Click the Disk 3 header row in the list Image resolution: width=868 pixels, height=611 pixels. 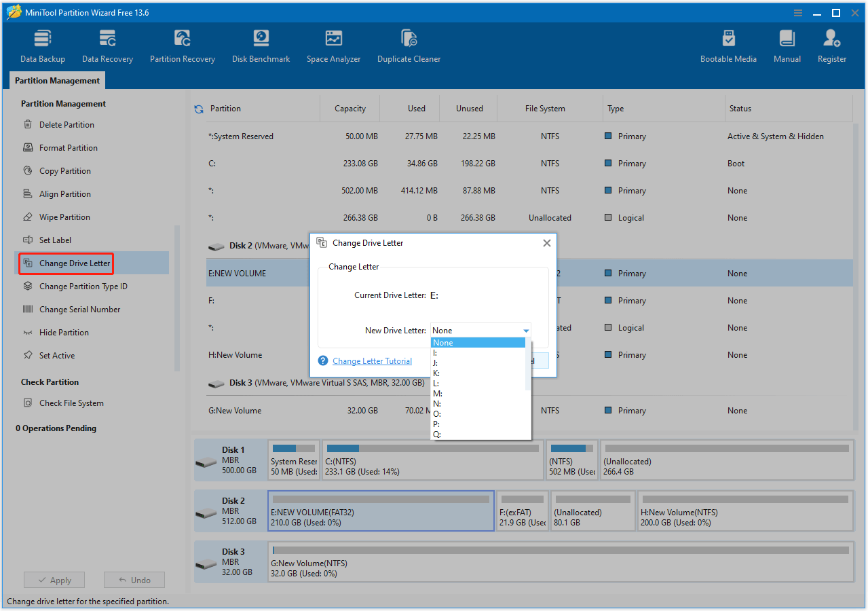529,383
